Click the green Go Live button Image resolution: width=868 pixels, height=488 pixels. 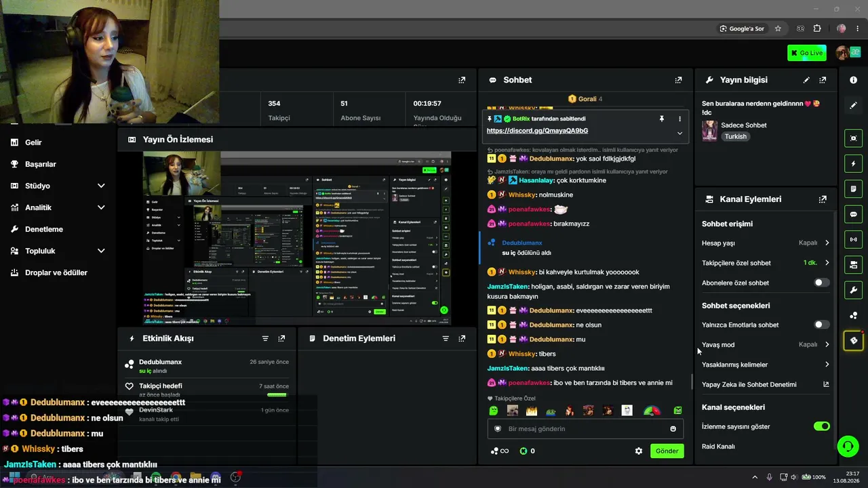click(x=807, y=53)
